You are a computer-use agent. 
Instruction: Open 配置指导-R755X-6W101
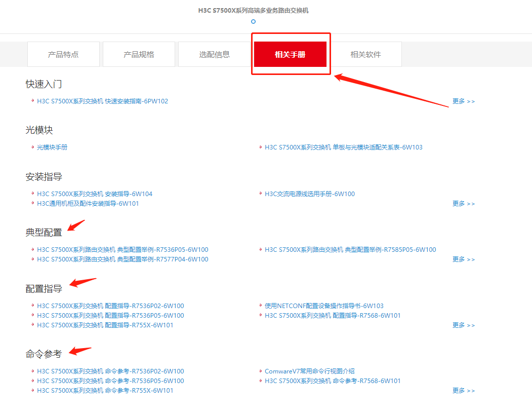tap(105, 325)
